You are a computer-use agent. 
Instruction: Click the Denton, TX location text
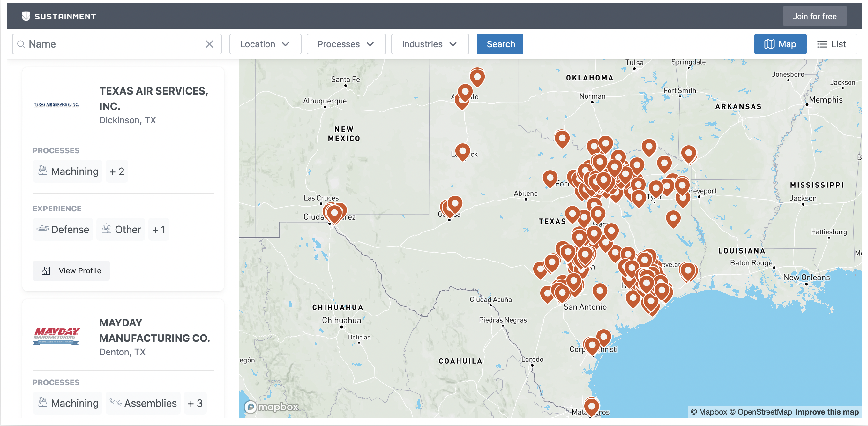(x=122, y=352)
